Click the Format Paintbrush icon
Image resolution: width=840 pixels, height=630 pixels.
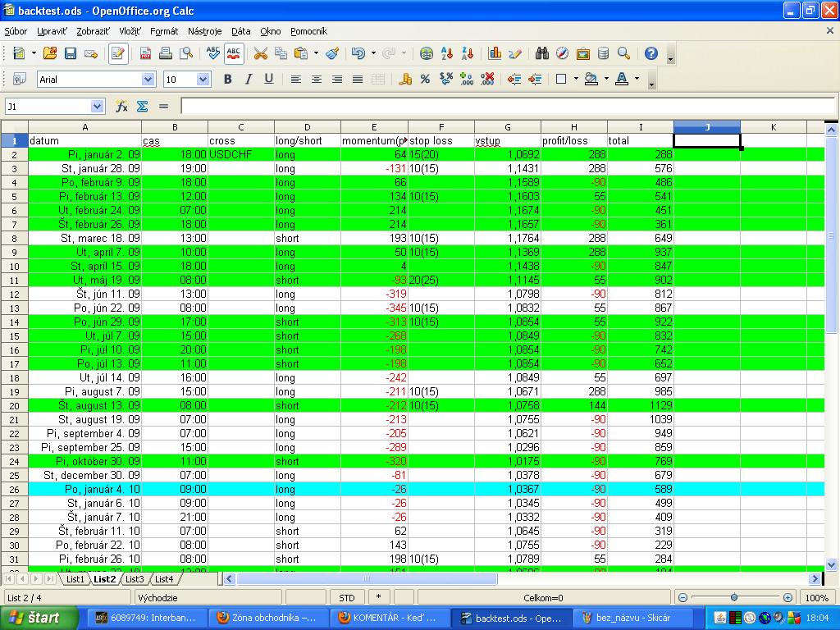(x=332, y=54)
